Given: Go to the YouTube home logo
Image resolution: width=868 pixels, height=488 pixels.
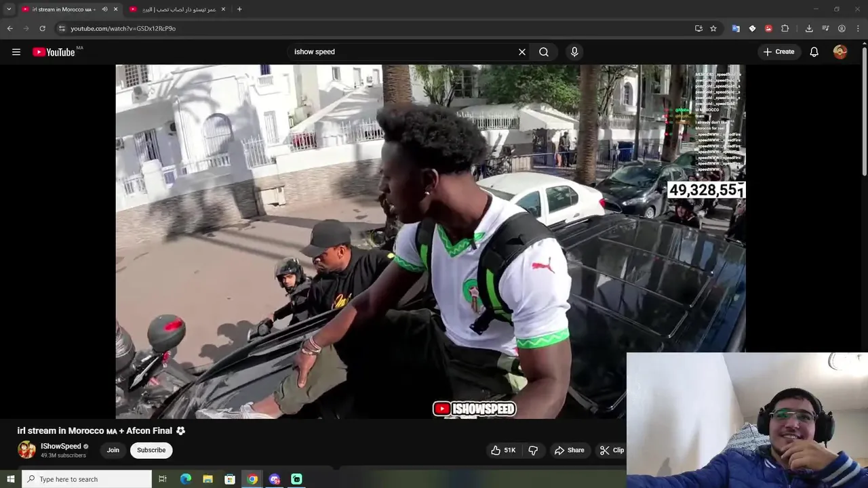Looking at the screenshot, I should coord(54,52).
